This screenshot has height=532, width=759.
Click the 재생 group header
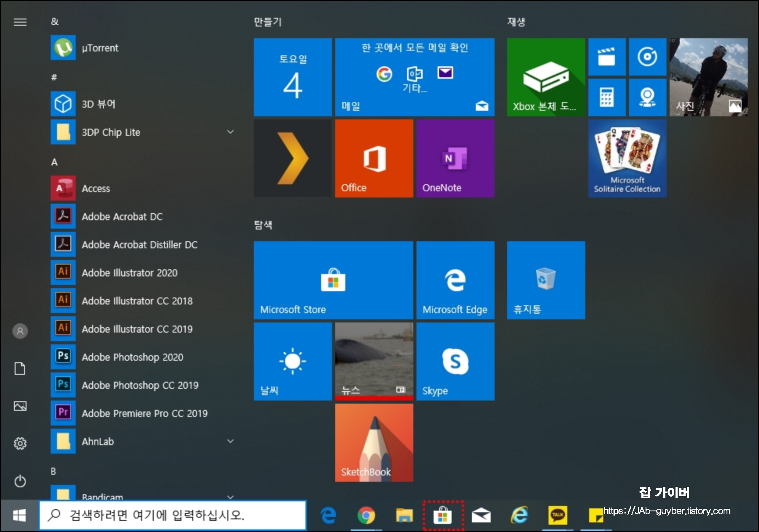click(x=516, y=22)
